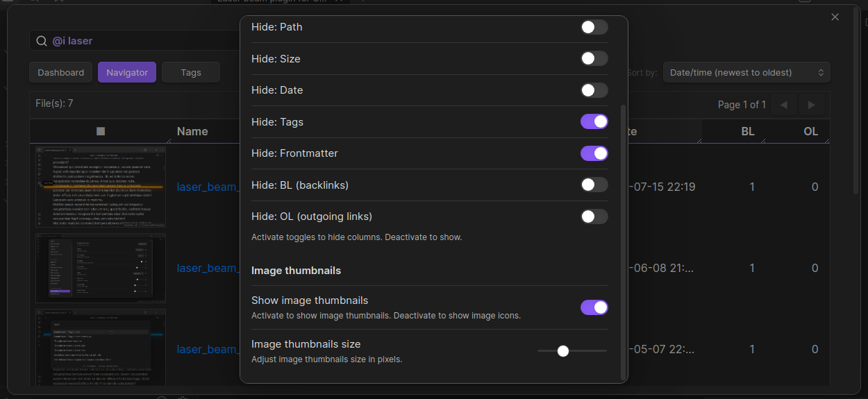This screenshot has width=868, height=399.
Task: Close the navigator modal window
Action: (x=835, y=17)
